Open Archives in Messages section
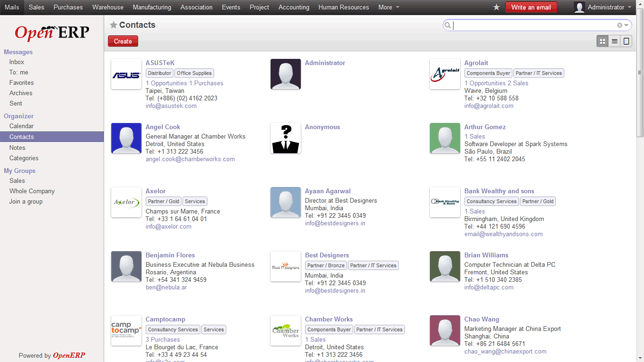The height and width of the screenshot is (362, 644). tap(21, 93)
